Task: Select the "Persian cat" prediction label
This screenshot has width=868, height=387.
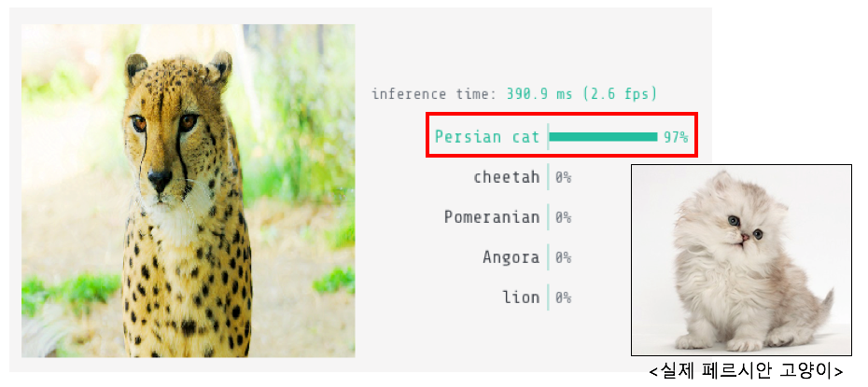Action: pos(487,137)
